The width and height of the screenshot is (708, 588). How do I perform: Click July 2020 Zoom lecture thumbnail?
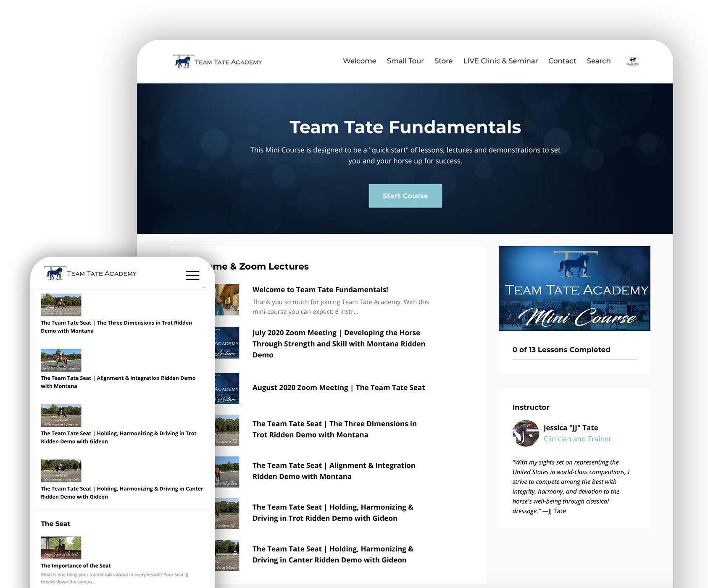coord(227,343)
